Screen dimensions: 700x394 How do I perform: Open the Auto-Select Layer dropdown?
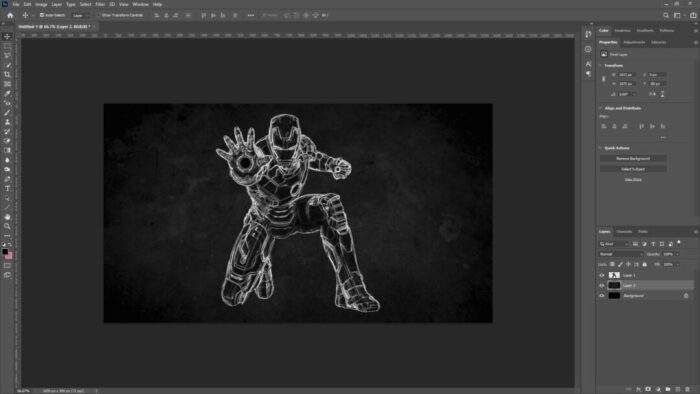click(x=81, y=15)
